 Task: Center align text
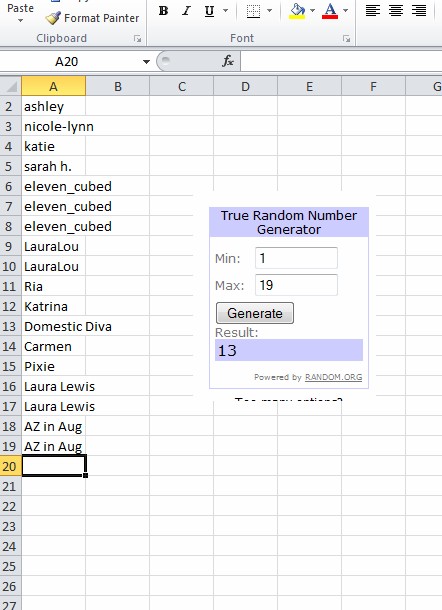396,11
